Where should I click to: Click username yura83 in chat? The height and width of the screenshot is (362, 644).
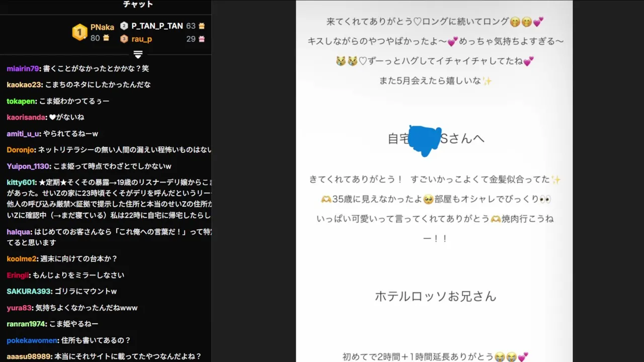click(19, 308)
